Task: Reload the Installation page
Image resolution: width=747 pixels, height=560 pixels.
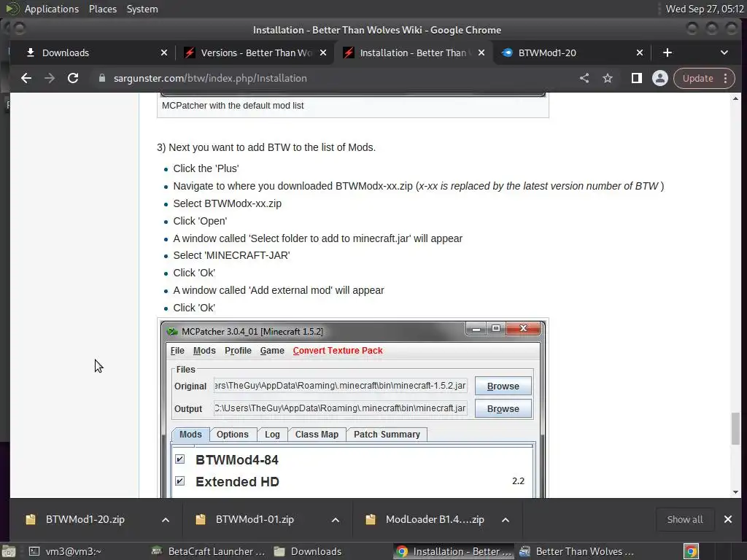Action: click(73, 78)
